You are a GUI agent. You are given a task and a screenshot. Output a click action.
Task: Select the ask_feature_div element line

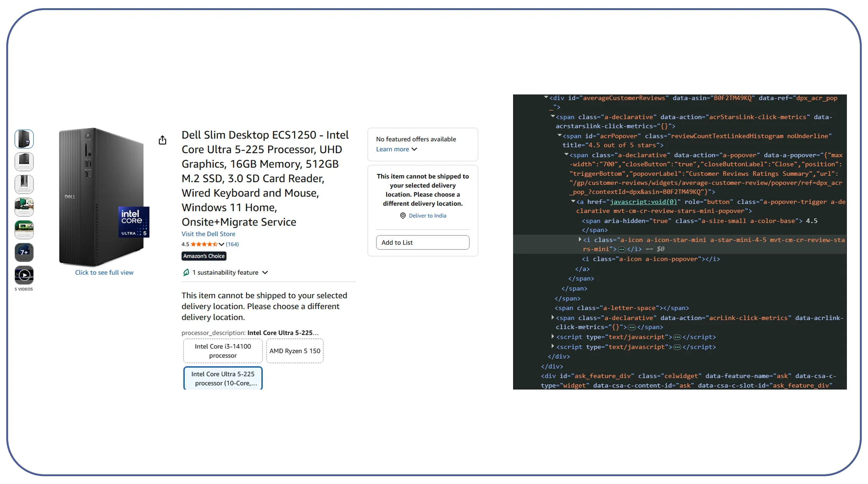688,381
